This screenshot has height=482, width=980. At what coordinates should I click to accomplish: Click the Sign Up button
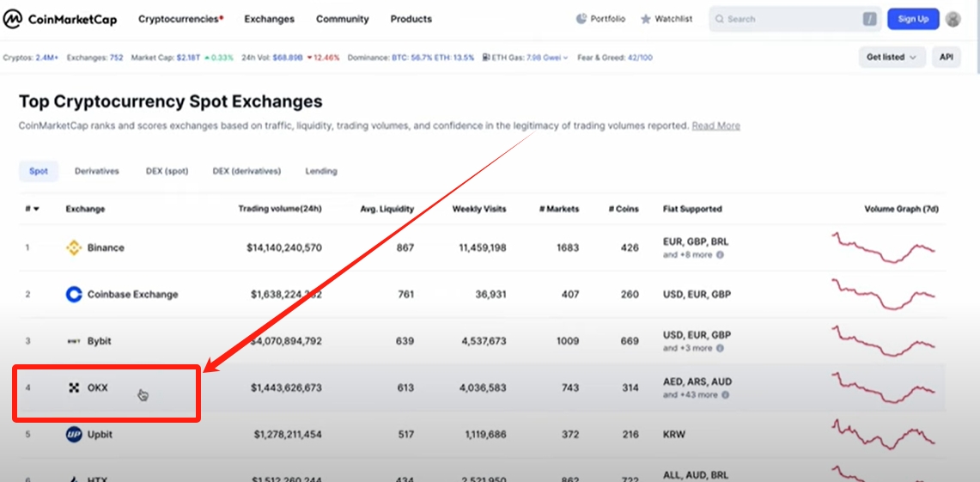coord(913,19)
